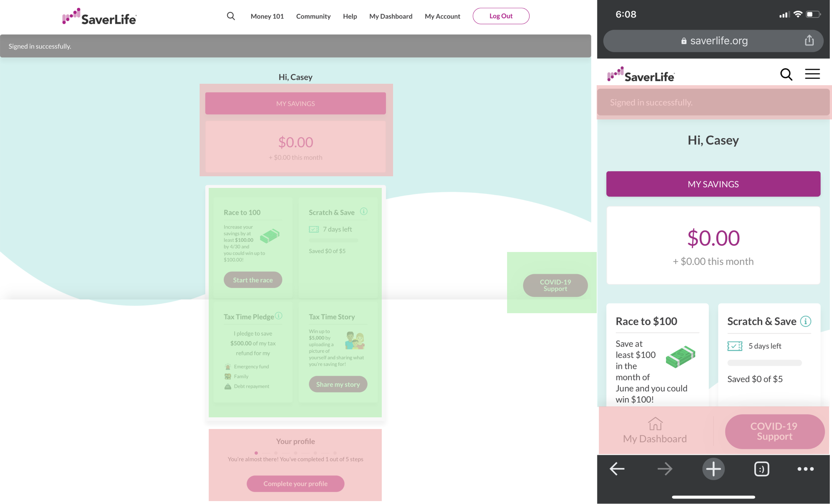Click the Tax Time Pledge info icon
Screen dimensions: 832x504
click(x=279, y=316)
